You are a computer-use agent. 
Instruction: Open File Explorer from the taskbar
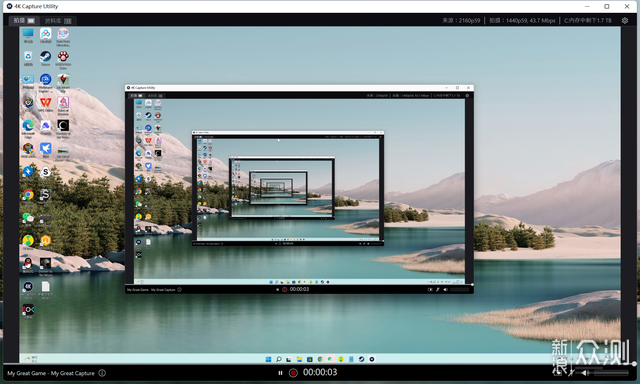pyautogui.click(x=299, y=359)
